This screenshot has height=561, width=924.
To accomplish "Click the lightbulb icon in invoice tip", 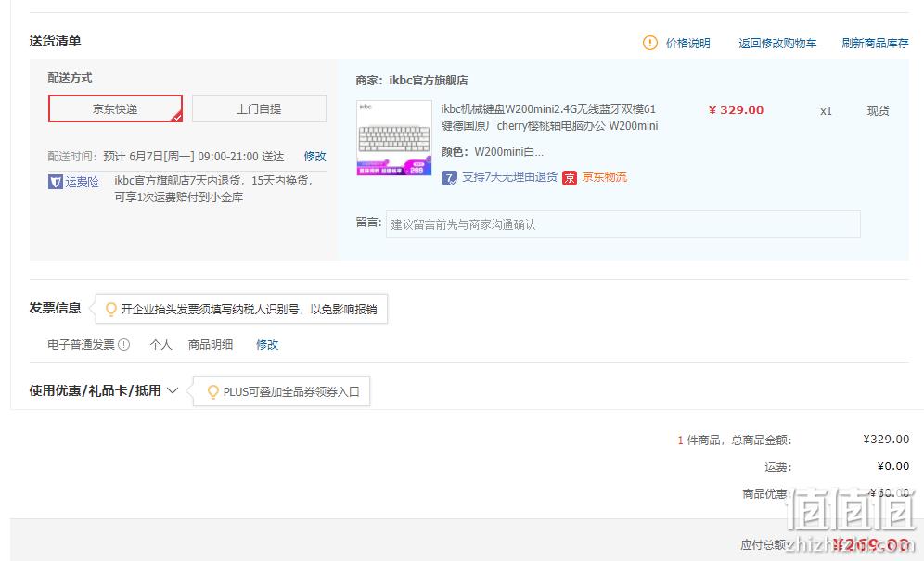I will coord(110,309).
